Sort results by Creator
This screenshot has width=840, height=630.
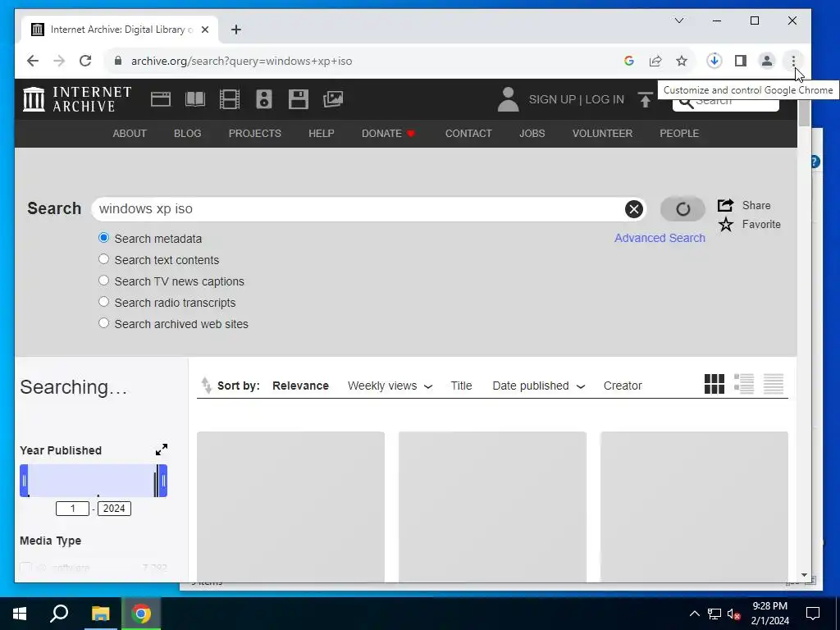(x=623, y=386)
